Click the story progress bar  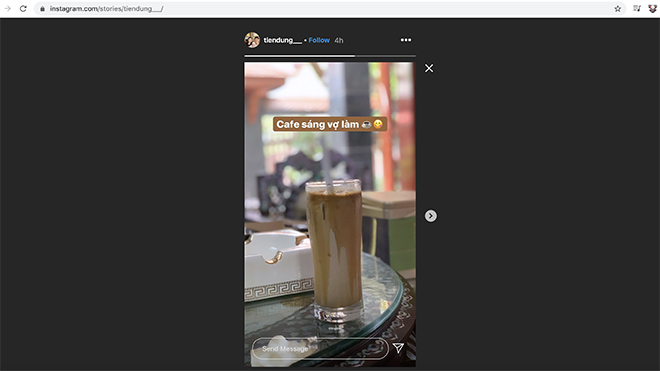tap(330, 56)
